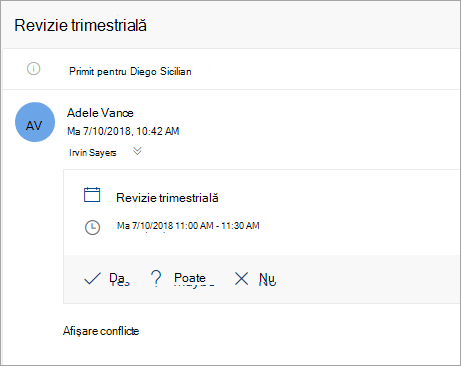Click the checkmark icon for Da
Image resolution: width=461 pixels, height=366 pixels.
coord(92,279)
